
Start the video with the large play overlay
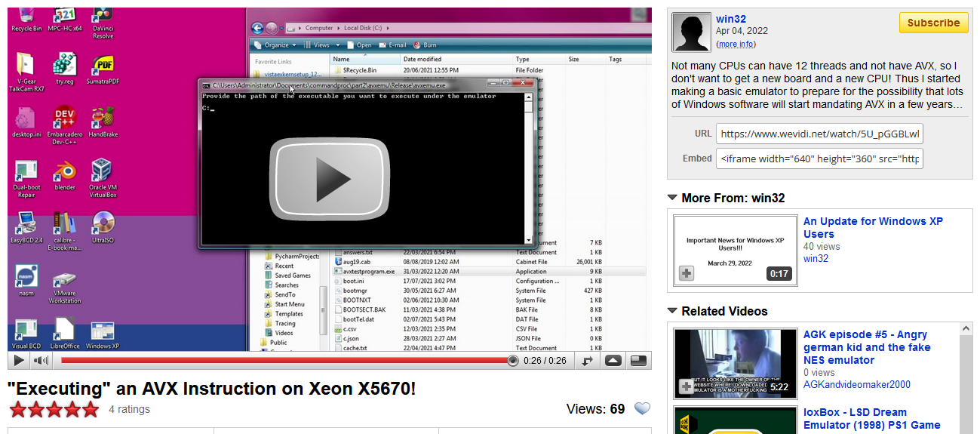pyautogui.click(x=330, y=179)
